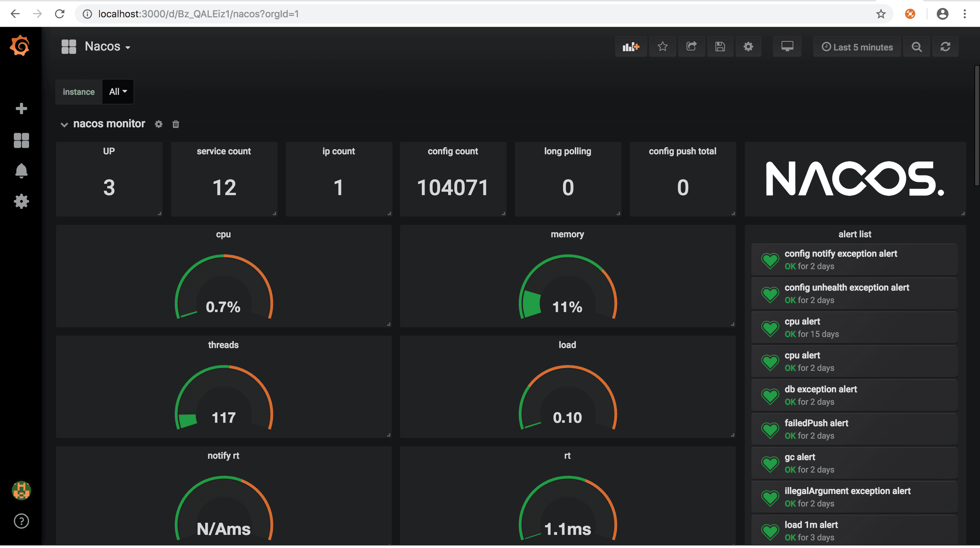Open the instance All dropdown
Viewport: 980px width, 548px height.
[118, 91]
